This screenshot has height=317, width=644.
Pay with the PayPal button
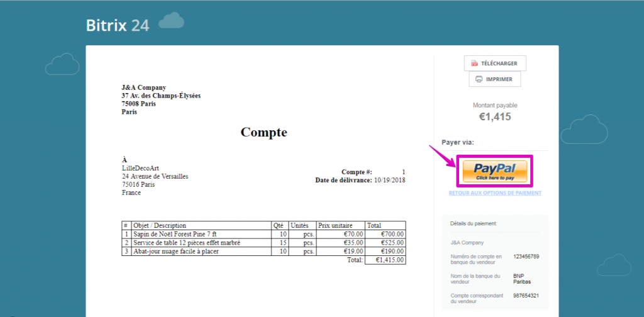494,171
